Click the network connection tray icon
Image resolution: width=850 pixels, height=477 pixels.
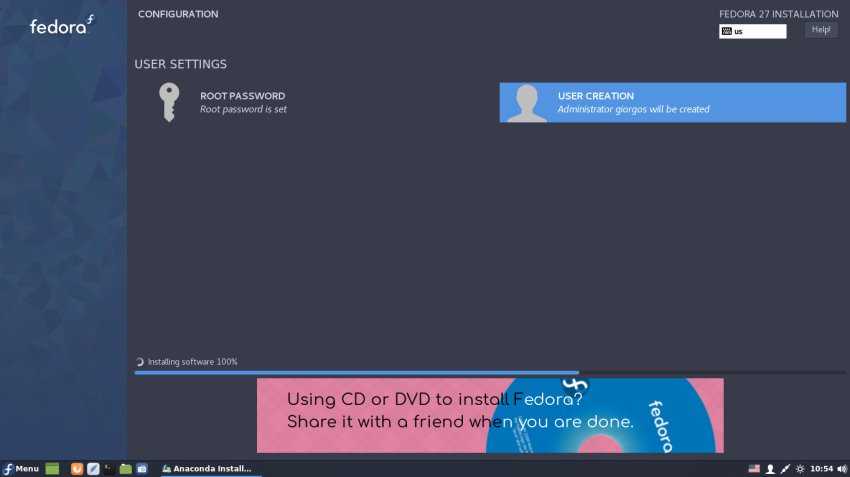click(785, 469)
